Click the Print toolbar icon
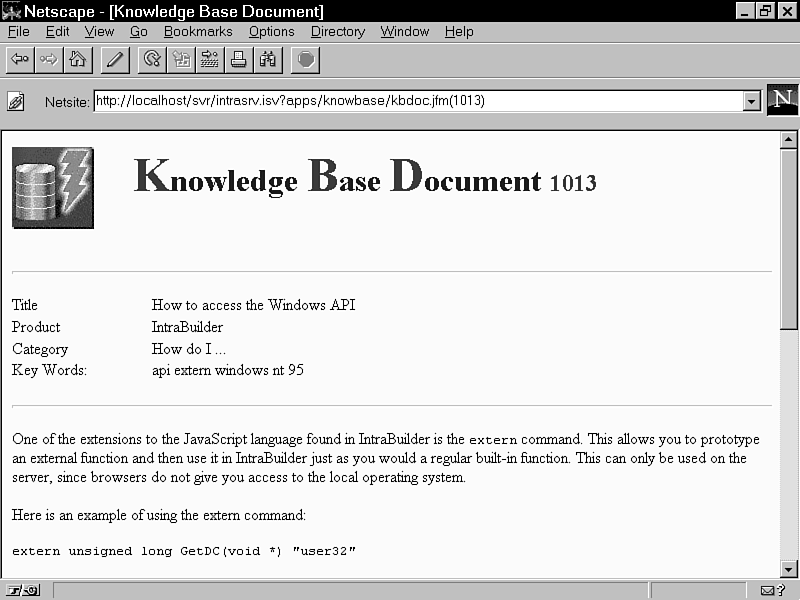 click(239, 60)
